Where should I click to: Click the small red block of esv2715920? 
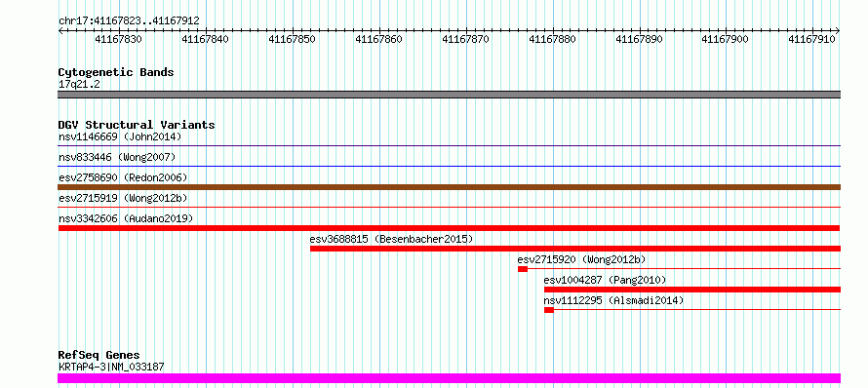(523, 269)
